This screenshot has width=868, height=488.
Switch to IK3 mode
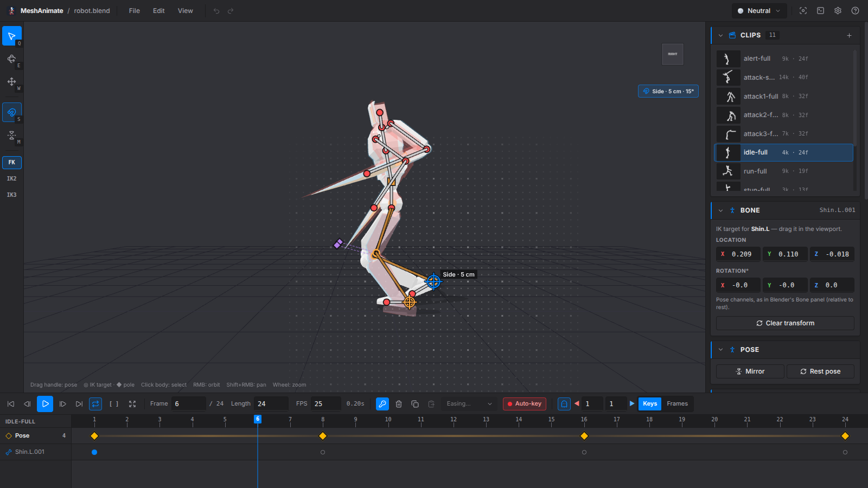(x=12, y=195)
